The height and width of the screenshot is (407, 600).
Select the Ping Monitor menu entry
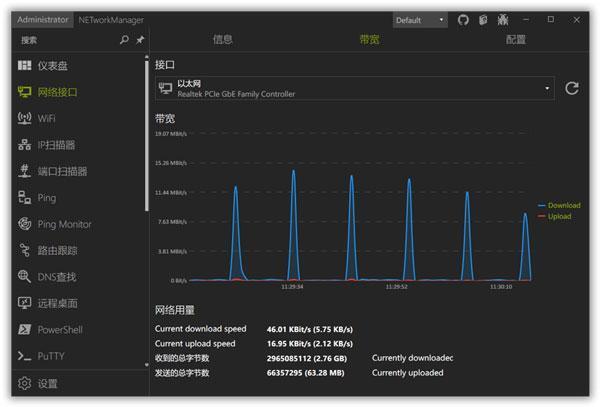78,224
